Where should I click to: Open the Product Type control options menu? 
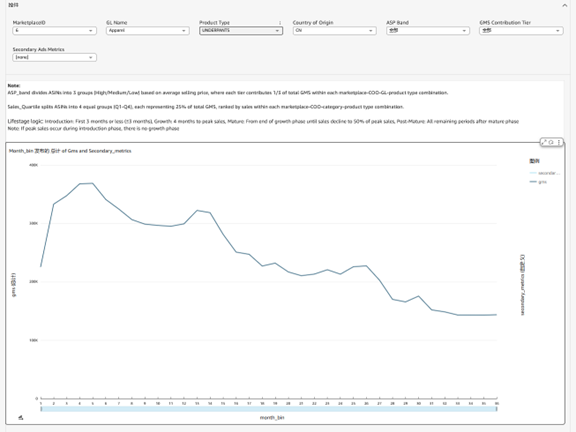(x=280, y=23)
